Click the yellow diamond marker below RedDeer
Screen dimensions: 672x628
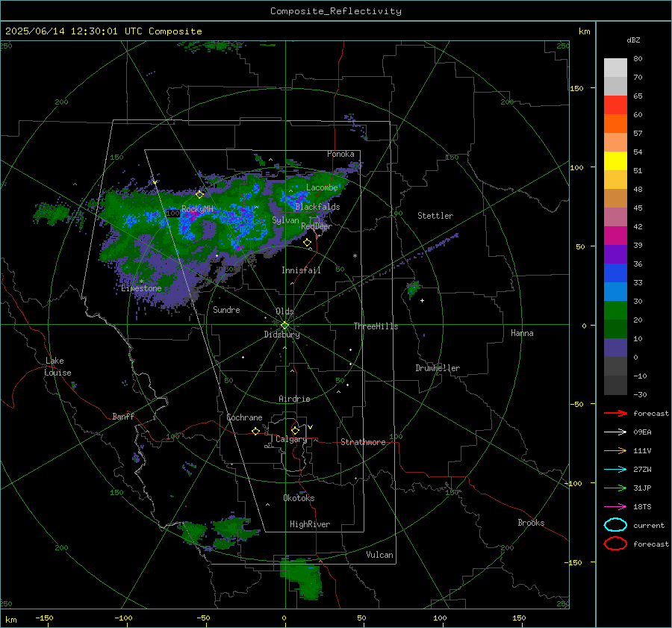click(x=307, y=243)
